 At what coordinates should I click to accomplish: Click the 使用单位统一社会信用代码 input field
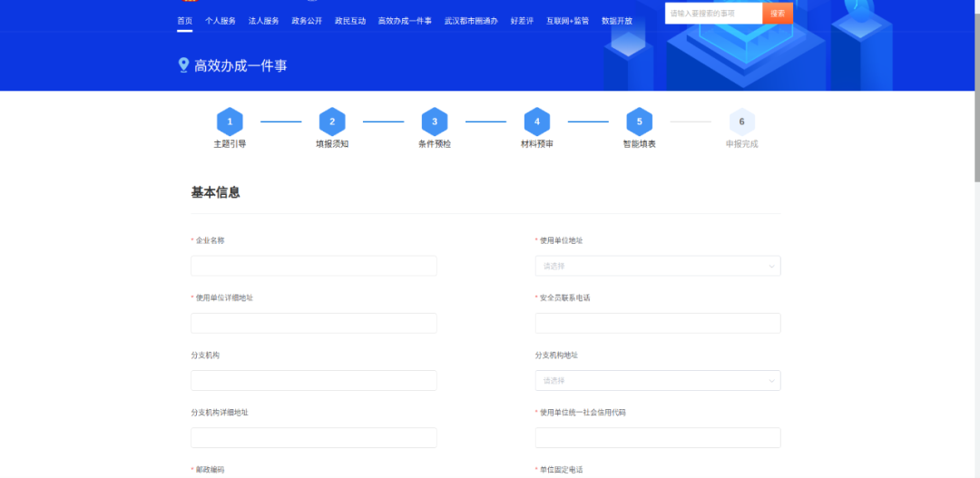pos(658,437)
